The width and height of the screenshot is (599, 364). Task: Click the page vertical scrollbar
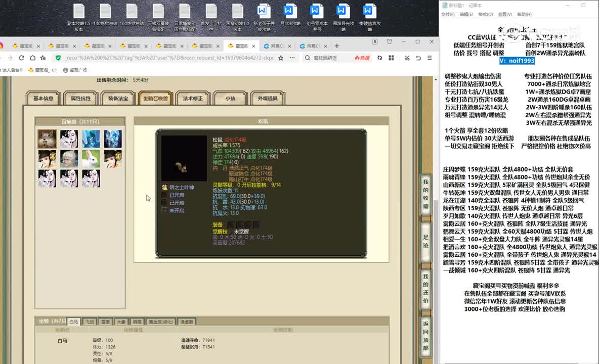point(436,219)
